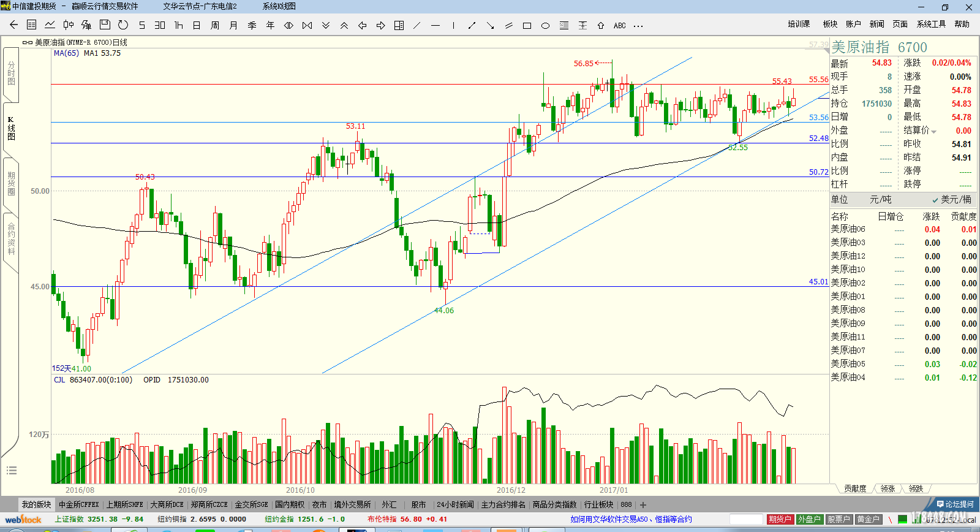Expand the 结算价 dropdown arrow
Image resolution: width=980 pixels, height=532 pixels.
point(934,132)
